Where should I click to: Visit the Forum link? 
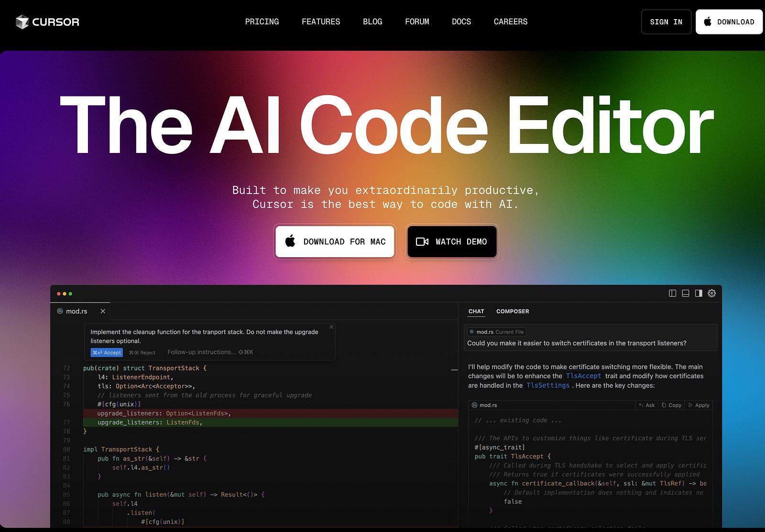tap(417, 22)
